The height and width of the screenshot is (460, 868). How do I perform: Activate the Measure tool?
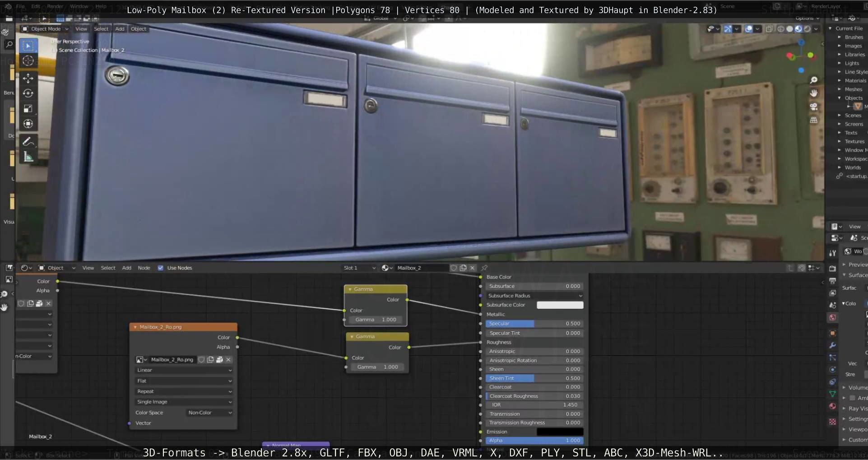point(28,157)
